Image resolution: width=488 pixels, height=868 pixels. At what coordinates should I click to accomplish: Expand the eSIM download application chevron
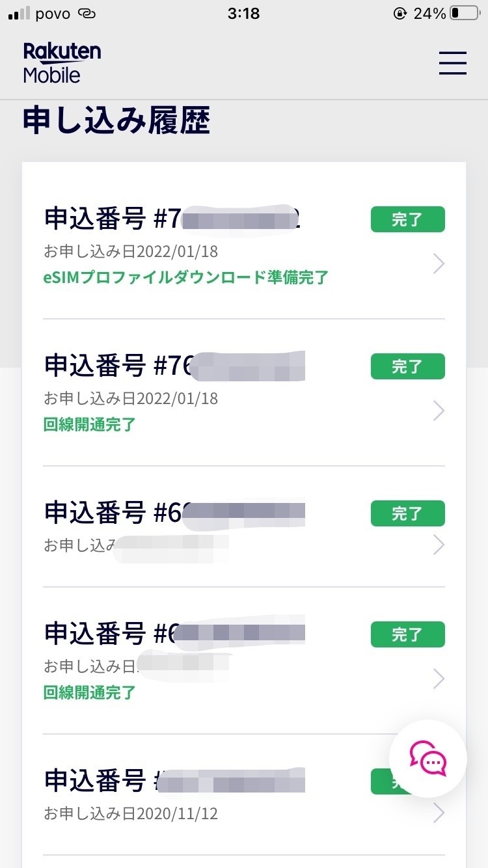439,264
